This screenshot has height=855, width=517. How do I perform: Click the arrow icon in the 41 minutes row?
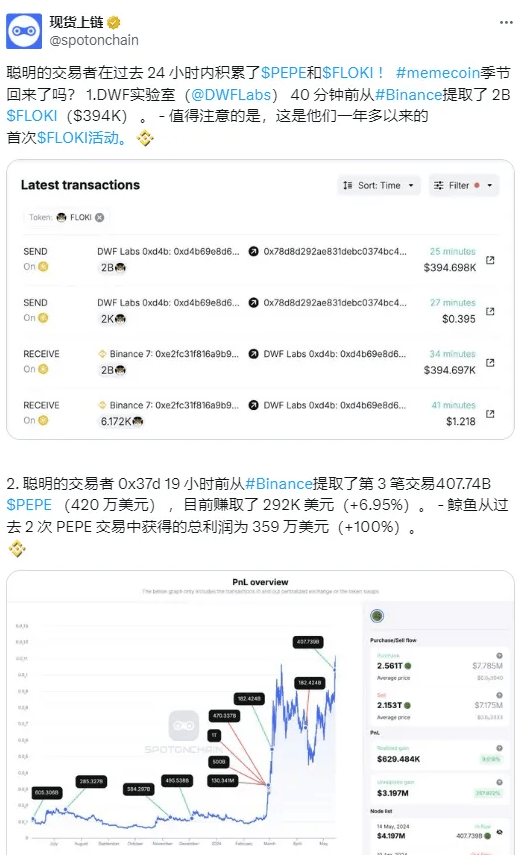(253, 405)
